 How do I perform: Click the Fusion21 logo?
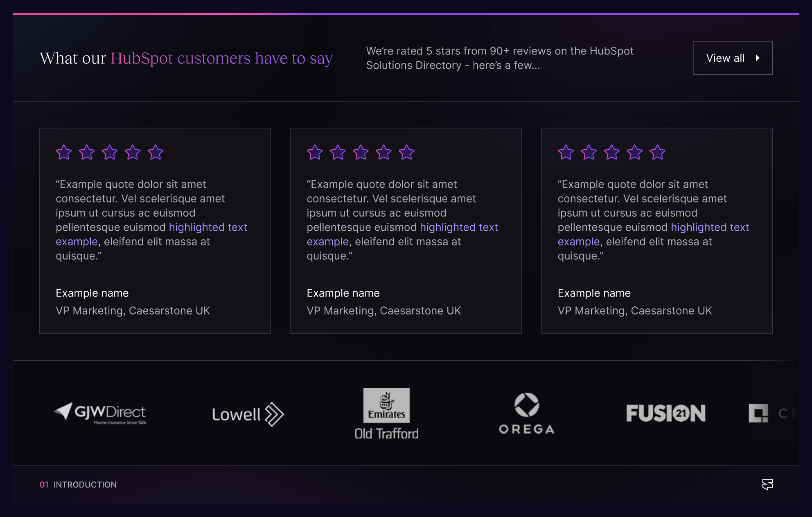click(666, 413)
